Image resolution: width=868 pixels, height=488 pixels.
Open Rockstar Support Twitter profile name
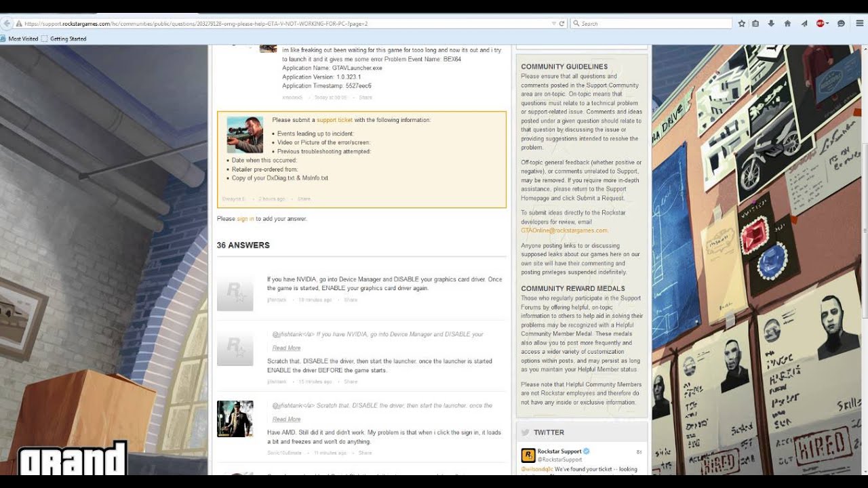pos(559,451)
